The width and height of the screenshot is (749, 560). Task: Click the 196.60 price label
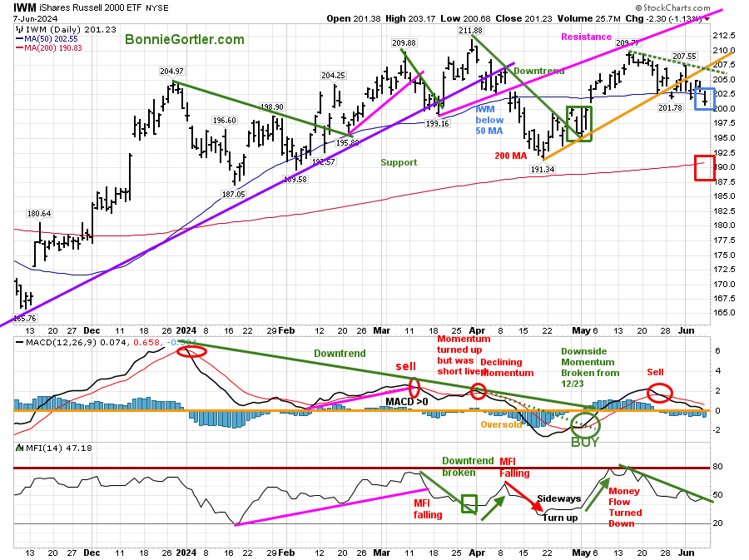[224, 121]
